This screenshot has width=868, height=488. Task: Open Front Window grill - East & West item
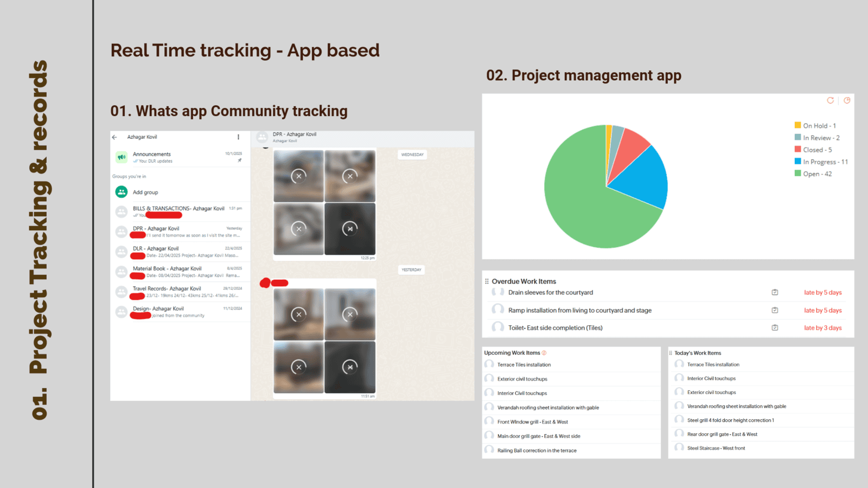(x=532, y=422)
